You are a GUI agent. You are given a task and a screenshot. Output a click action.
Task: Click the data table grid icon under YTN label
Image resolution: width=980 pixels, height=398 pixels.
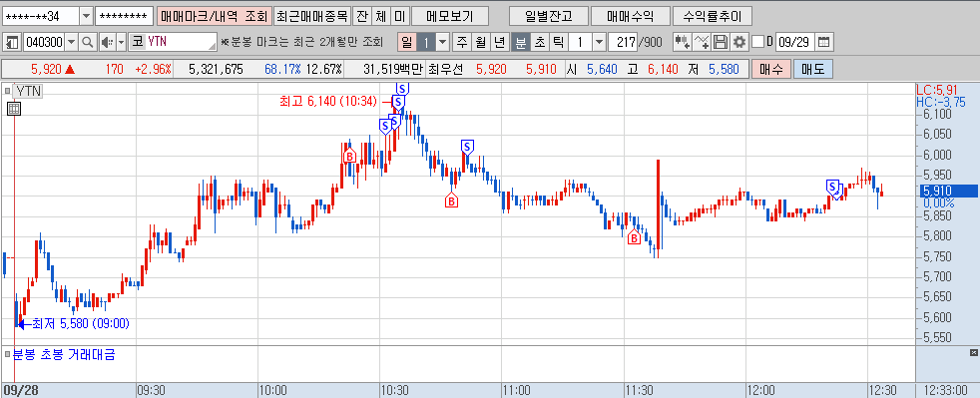tap(14, 110)
